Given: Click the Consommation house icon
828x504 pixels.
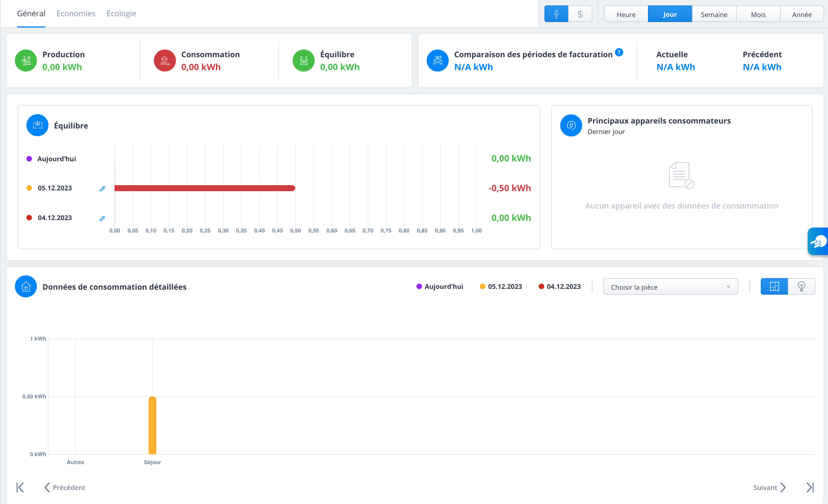Looking at the screenshot, I should click(x=165, y=61).
